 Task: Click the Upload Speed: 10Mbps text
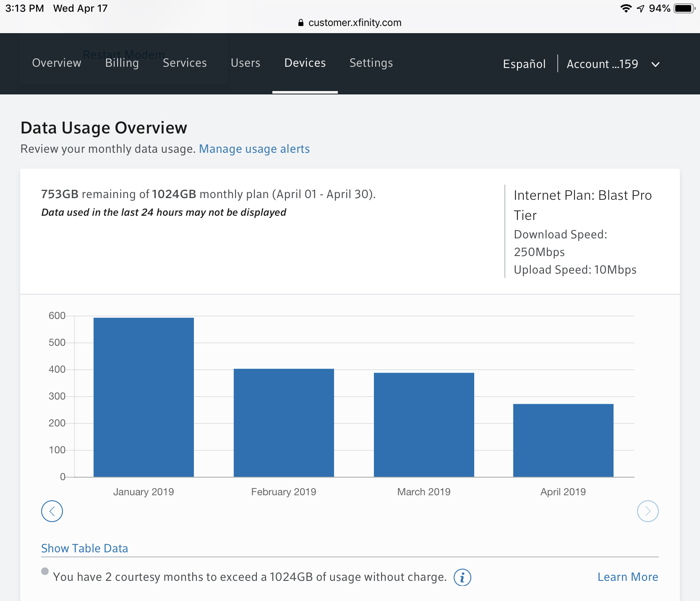coord(575,269)
